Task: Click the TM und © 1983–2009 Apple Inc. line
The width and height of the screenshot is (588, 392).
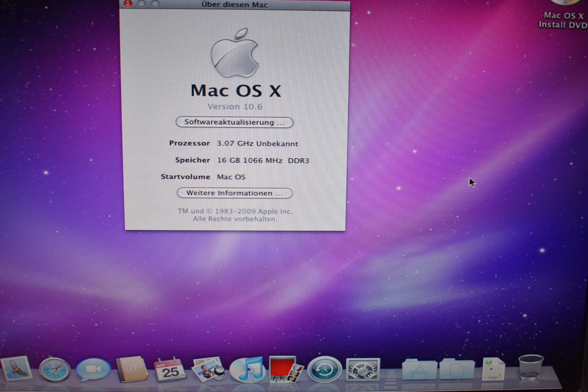Action: click(x=235, y=211)
